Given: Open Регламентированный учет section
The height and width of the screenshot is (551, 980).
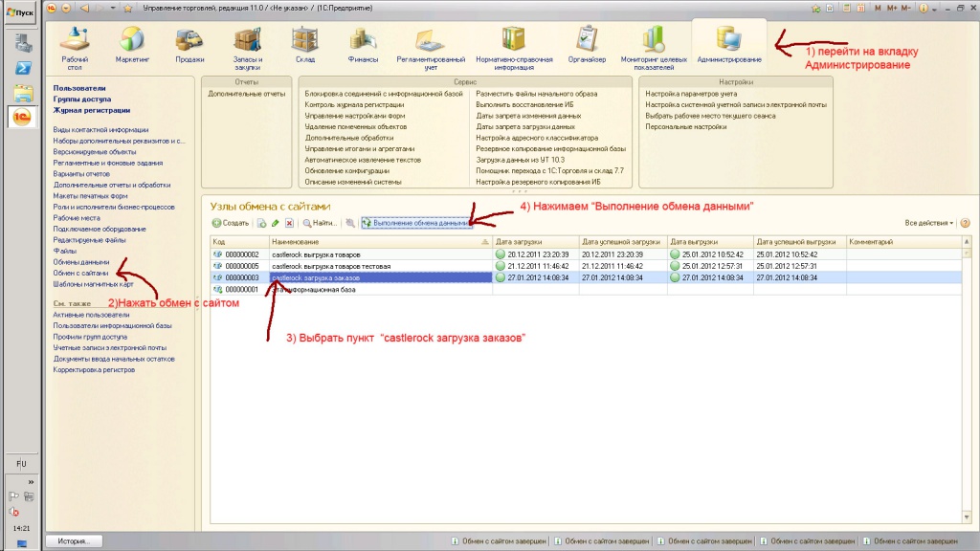Looking at the screenshot, I should pyautogui.click(x=431, y=48).
